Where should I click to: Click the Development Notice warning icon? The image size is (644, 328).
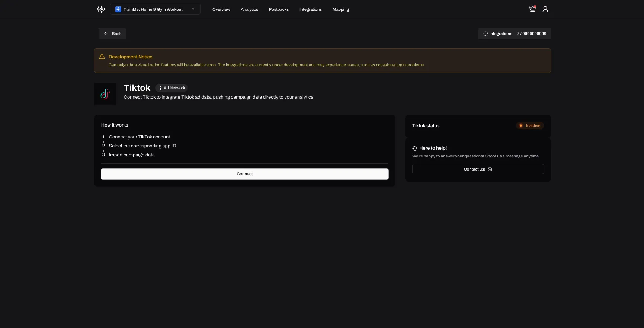(x=102, y=57)
